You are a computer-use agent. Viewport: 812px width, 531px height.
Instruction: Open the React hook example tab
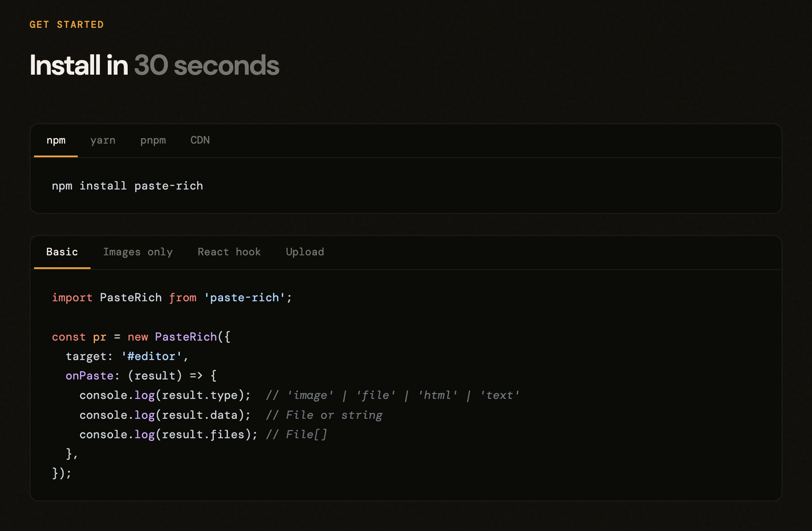tap(229, 252)
